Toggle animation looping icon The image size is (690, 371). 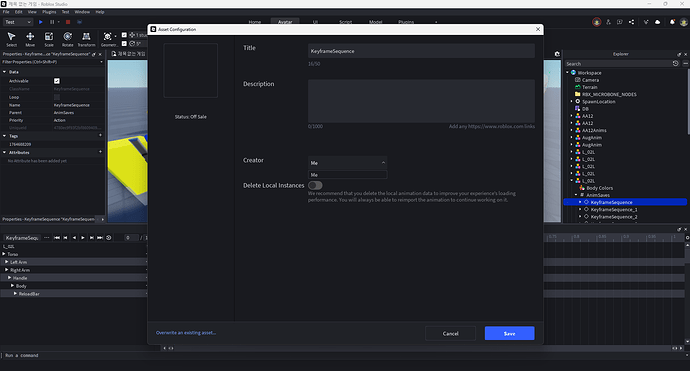pyautogui.click(x=109, y=238)
